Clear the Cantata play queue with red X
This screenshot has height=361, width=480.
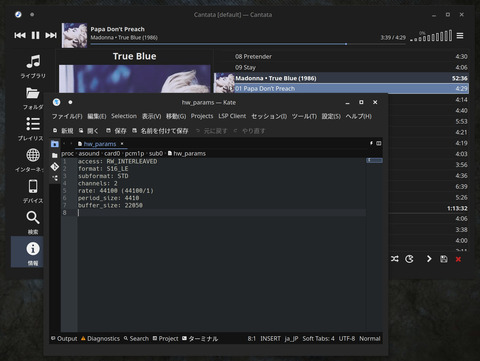[x=458, y=259]
